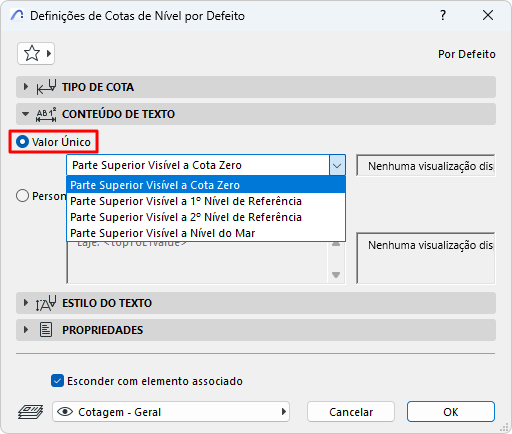
Task: Click the help question mark button
Action: [443, 15]
